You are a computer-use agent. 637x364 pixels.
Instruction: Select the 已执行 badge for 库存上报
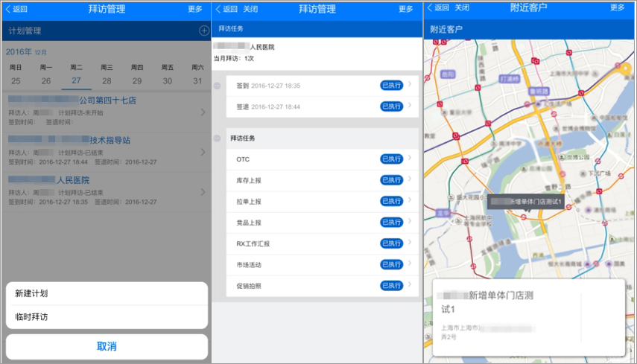click(x=392, y=180)
